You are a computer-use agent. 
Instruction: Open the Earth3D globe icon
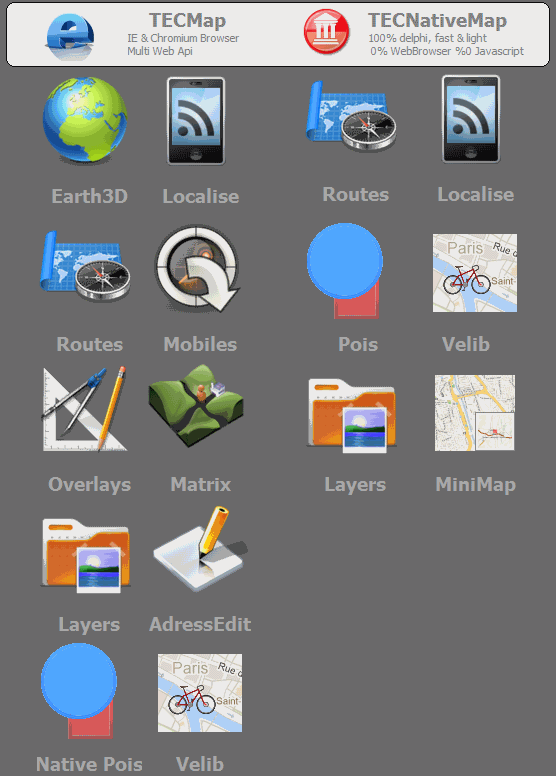pyautogui.click(x=85, y=119)
